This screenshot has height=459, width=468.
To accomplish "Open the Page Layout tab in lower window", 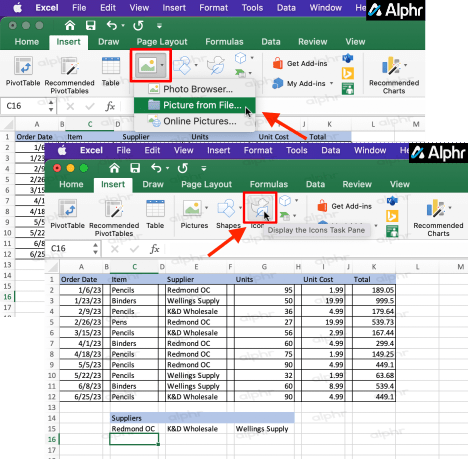I will 206,184.
